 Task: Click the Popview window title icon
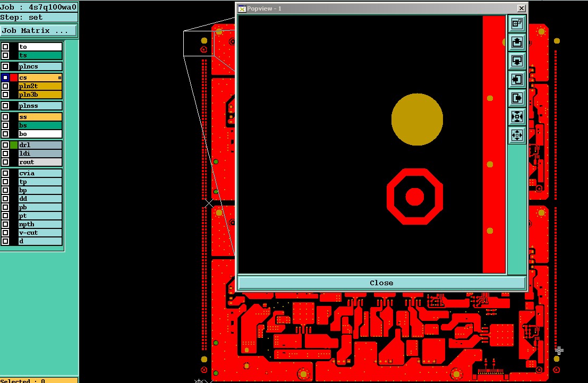coord(242,8)
